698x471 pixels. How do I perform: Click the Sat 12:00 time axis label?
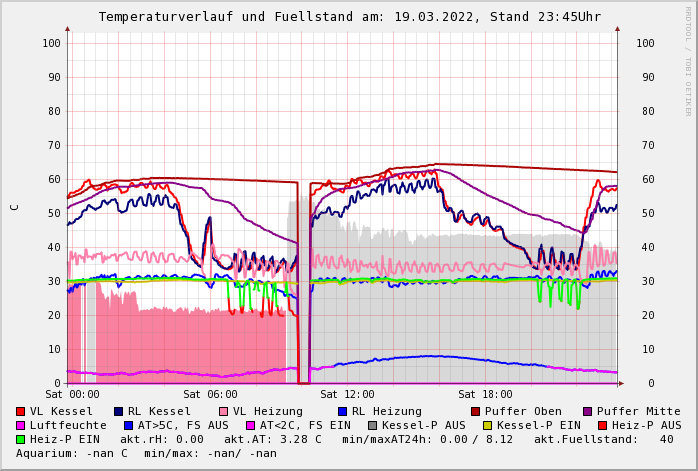(347, 394)
